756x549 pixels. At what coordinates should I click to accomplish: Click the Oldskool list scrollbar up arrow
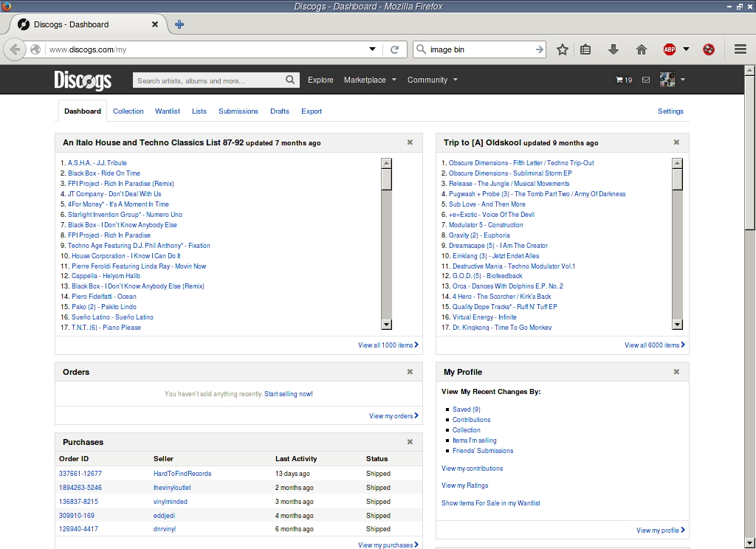pyautogui.click(x=678, y=163)
